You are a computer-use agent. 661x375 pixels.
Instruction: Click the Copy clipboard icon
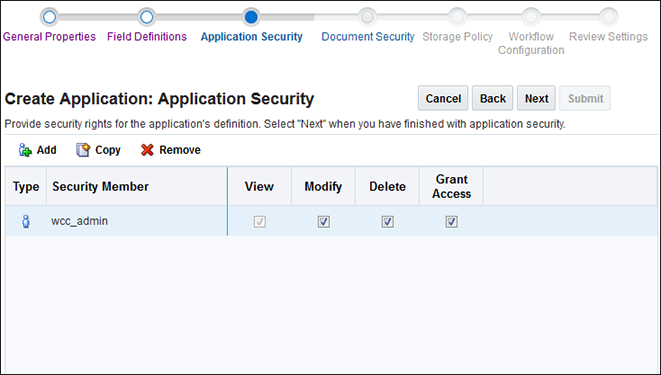click(x=83, y=150)
